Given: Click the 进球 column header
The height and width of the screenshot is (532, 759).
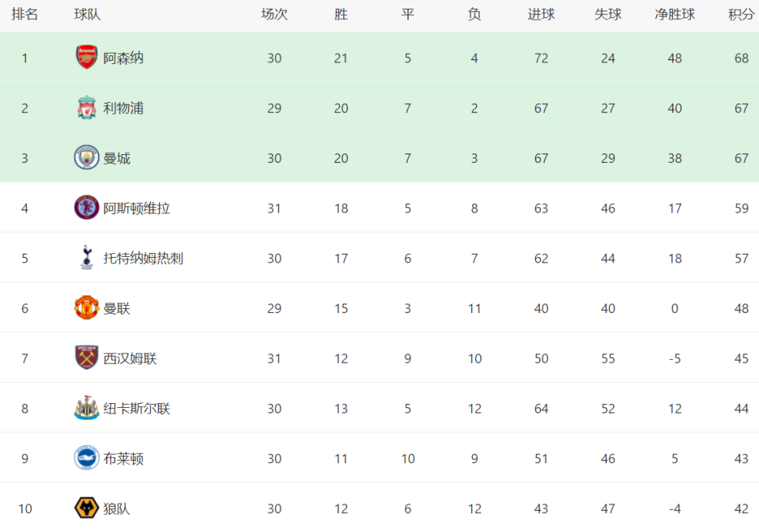Looking at the screenshot, I should coord(541,14).
